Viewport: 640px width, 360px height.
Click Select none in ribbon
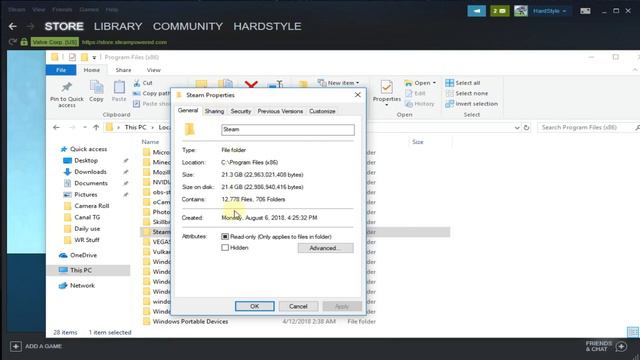pyautogui.click(x=467, y=93)
